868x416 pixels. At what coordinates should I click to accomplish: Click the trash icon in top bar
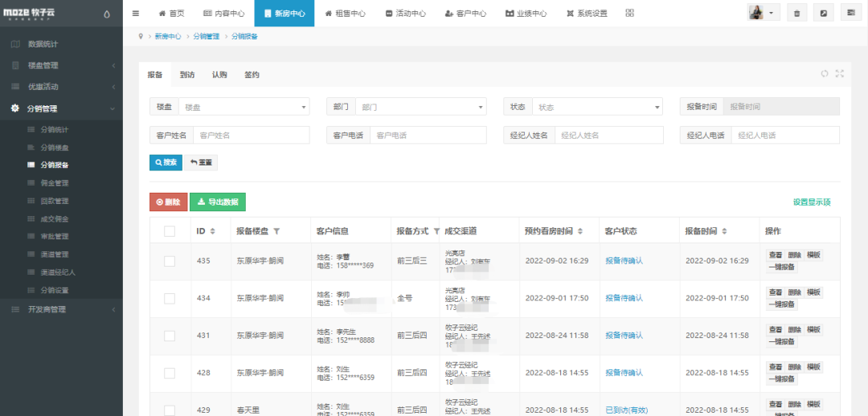[x=796, y=14]
